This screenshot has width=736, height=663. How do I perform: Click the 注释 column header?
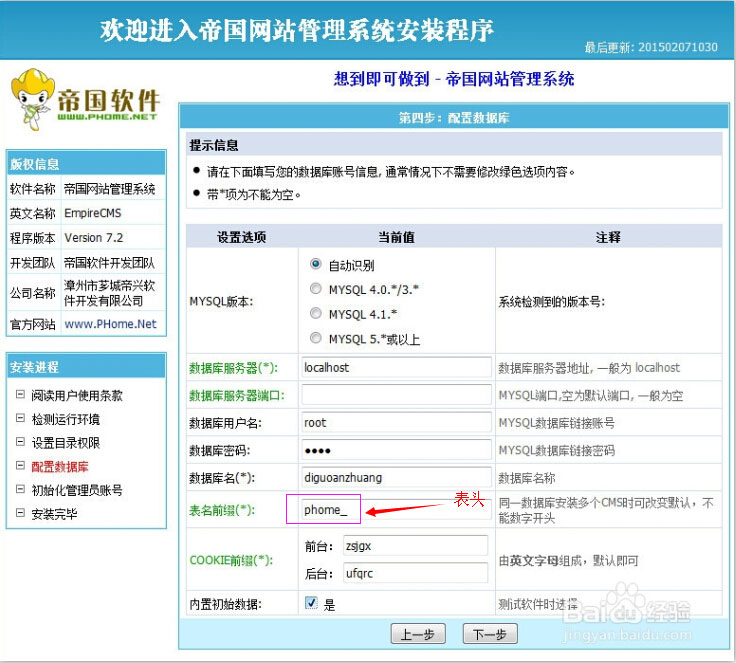tap(608, 237)
